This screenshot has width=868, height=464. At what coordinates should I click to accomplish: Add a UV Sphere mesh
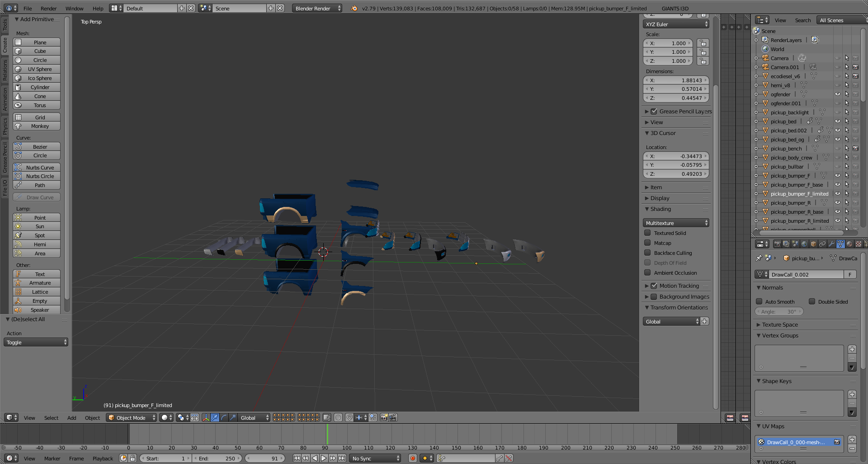pos(37,69)
